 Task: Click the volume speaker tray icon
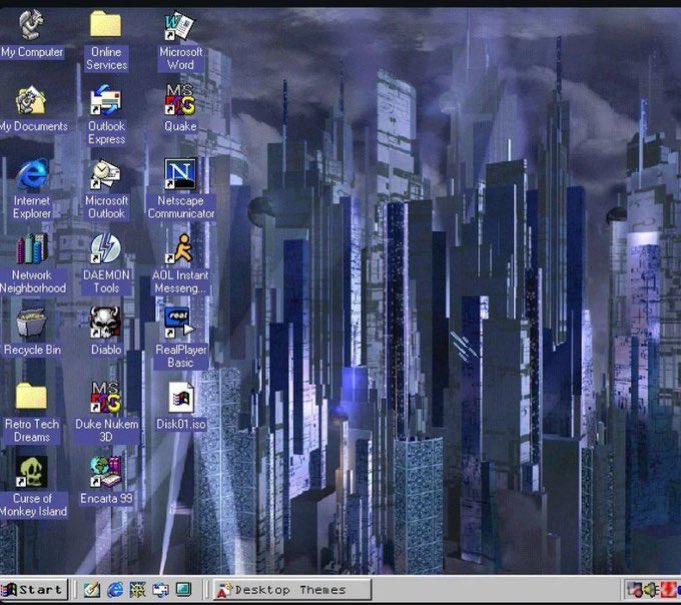(651, 590)
